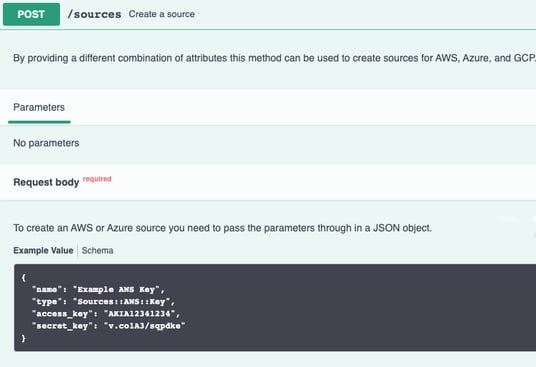Click the opening brace in the JSON example

coord(24,277)
